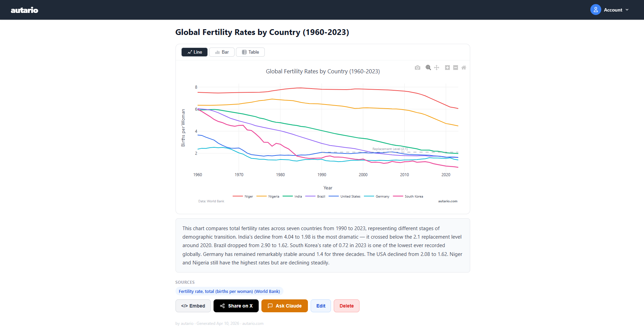Select the Line chart view
644x334 pixels.
(195, 52)
